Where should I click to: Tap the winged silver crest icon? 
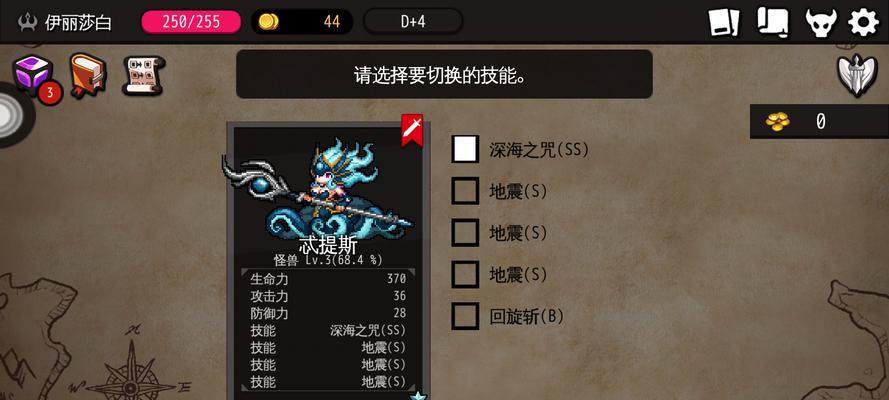click(x=857, y=75)
